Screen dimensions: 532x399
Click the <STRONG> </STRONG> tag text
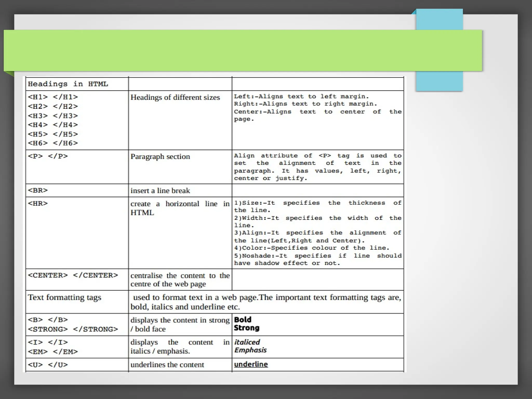(73, 329)
